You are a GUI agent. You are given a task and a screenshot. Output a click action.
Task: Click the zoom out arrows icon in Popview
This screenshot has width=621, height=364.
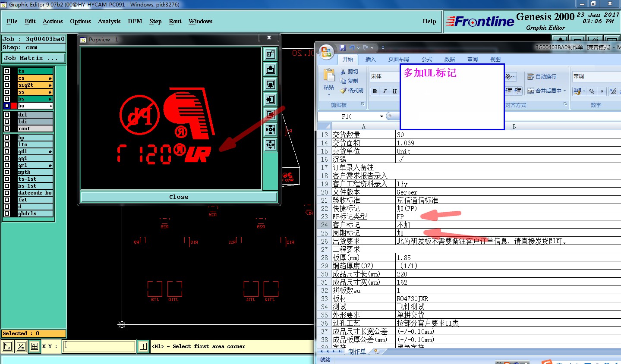tap(270, 144)
